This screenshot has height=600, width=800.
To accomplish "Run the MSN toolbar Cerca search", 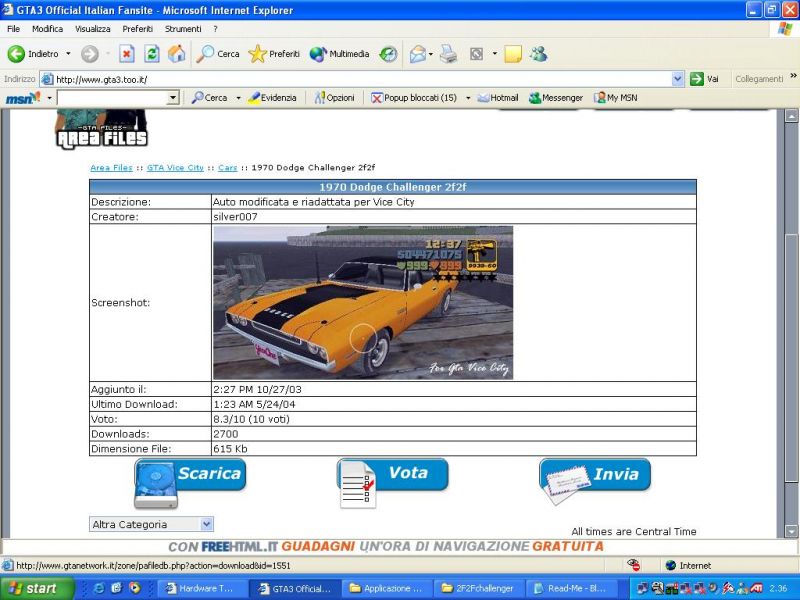I will coord(209,97).
